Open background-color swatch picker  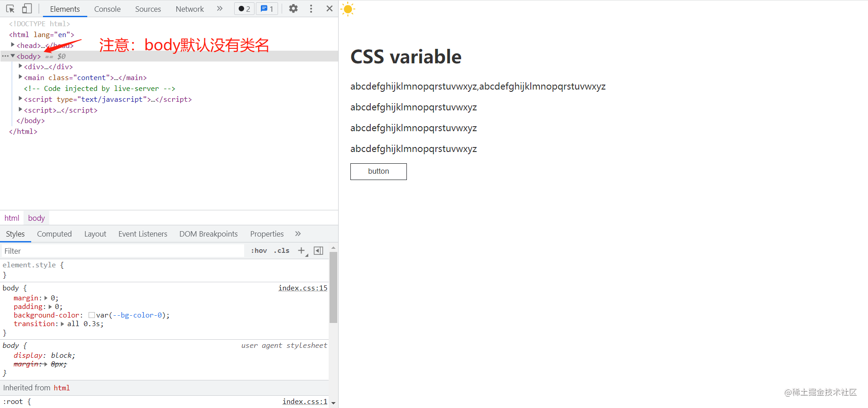tap(92, 315)
